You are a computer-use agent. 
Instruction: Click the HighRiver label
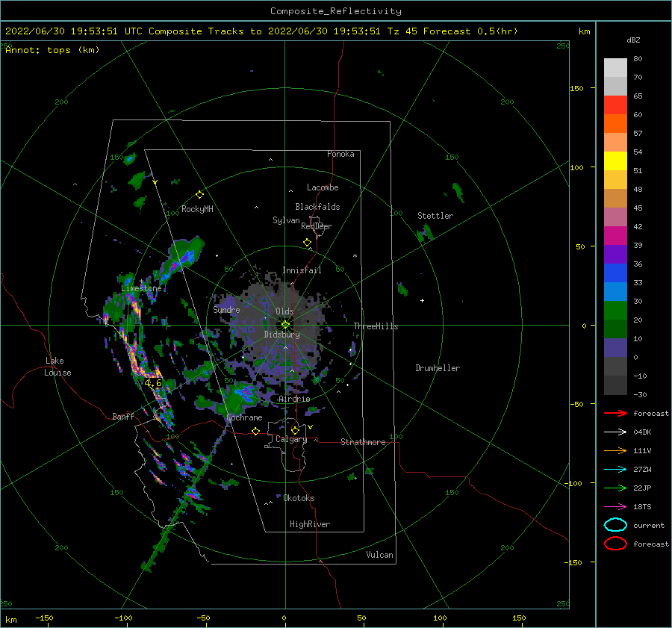point(310,524)
